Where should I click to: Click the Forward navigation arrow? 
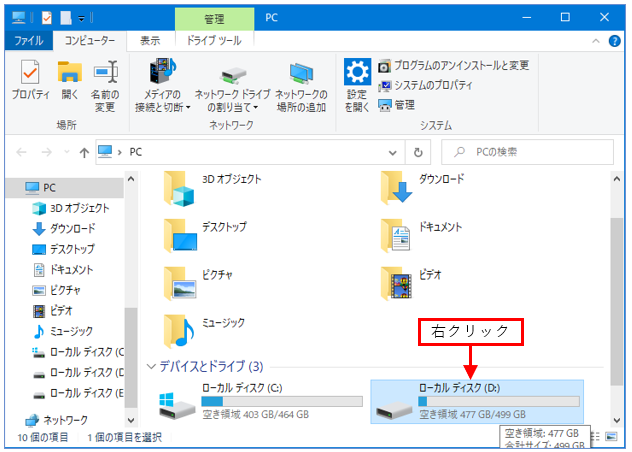(x=47, y=152)
